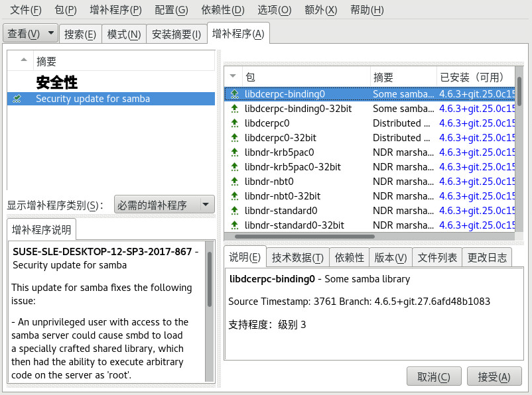The image size is (532, 395).
Task: Toggle status icon for libndr-standard0-32bit
Action: point(233,225)
